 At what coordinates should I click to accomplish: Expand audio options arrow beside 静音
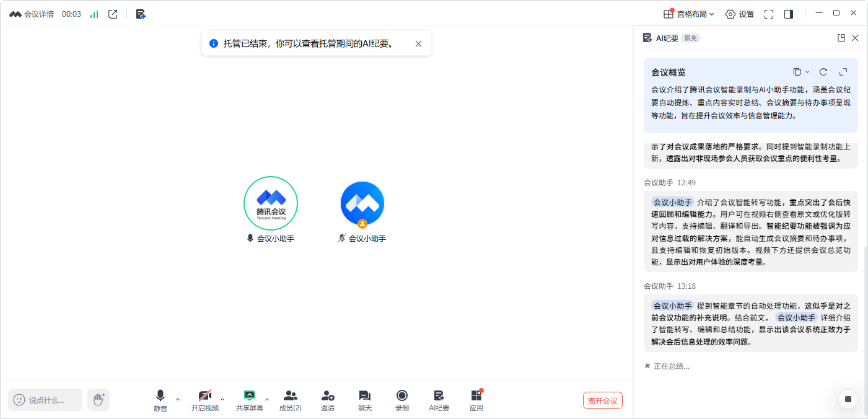click(178, 399)
